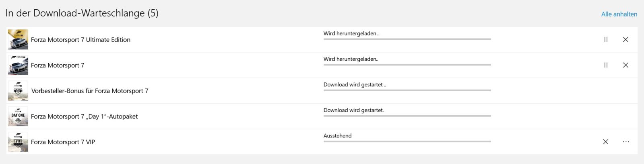
Task: Click Day 1 Autopaket "Download wird gestartet" status
Action: pyautogui.click(x=354, y=110)
